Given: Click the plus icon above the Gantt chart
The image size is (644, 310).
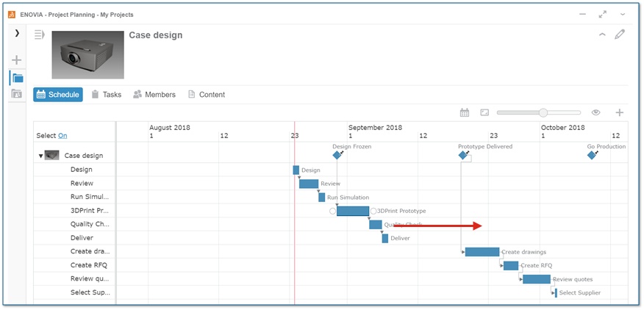Looking at the screenshot, I should click(620, 112).
